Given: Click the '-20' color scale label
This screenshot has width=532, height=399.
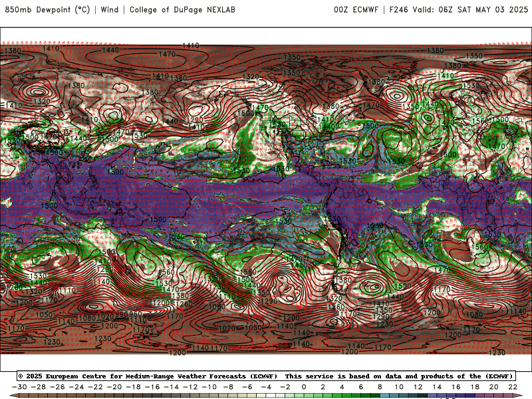Looking at the screenshot, I should (x=114, y=387).
